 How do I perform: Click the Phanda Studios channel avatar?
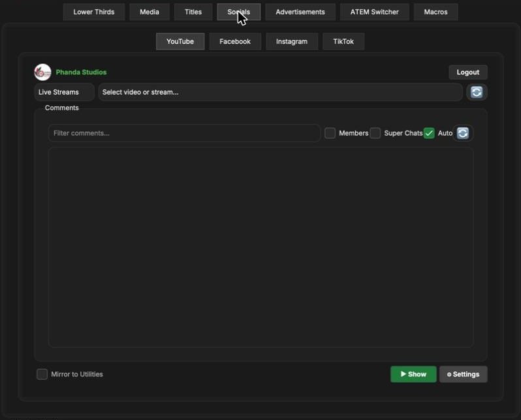(42, 72)
